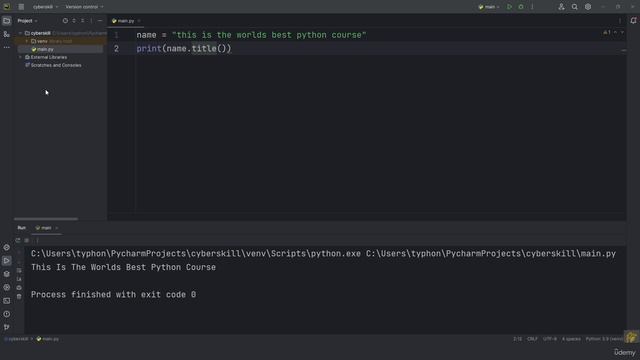Close the main.py editor tab
640x360 pixels.
click(139, 21)
